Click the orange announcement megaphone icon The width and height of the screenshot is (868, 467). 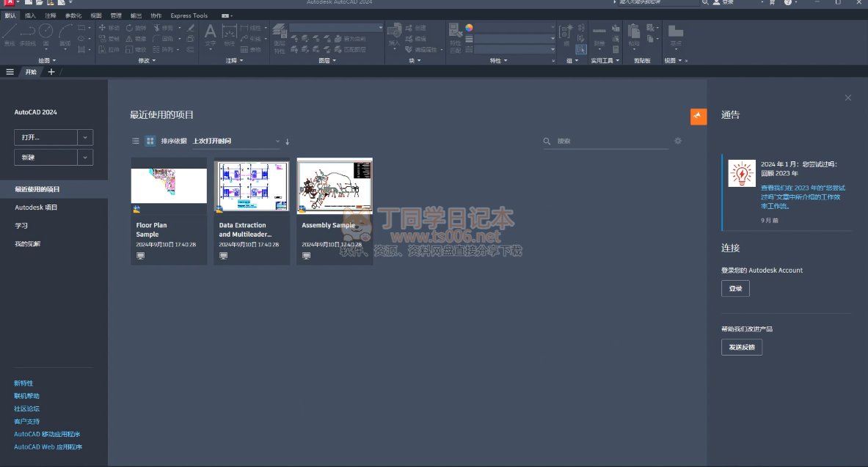(699, 117)
